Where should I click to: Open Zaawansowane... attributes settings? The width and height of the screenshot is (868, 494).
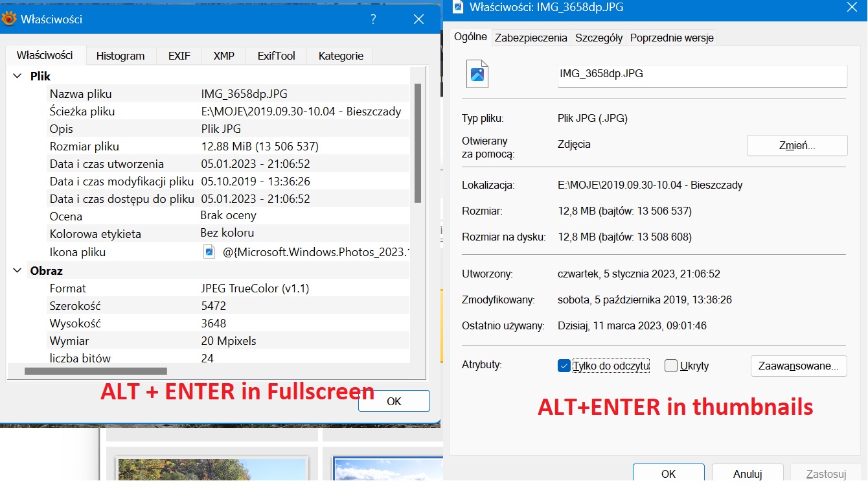pos(798,366)
